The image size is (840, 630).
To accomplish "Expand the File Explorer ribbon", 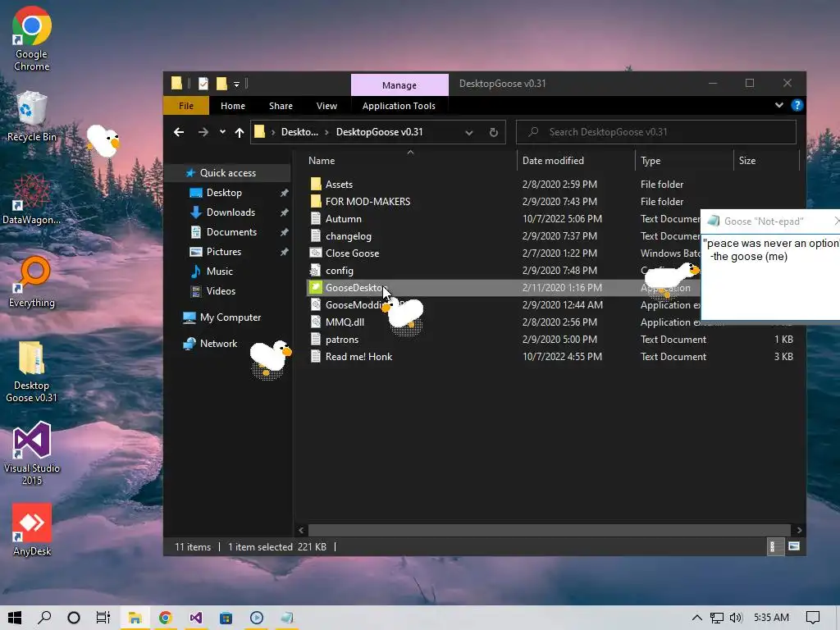I will pos(779,106).
